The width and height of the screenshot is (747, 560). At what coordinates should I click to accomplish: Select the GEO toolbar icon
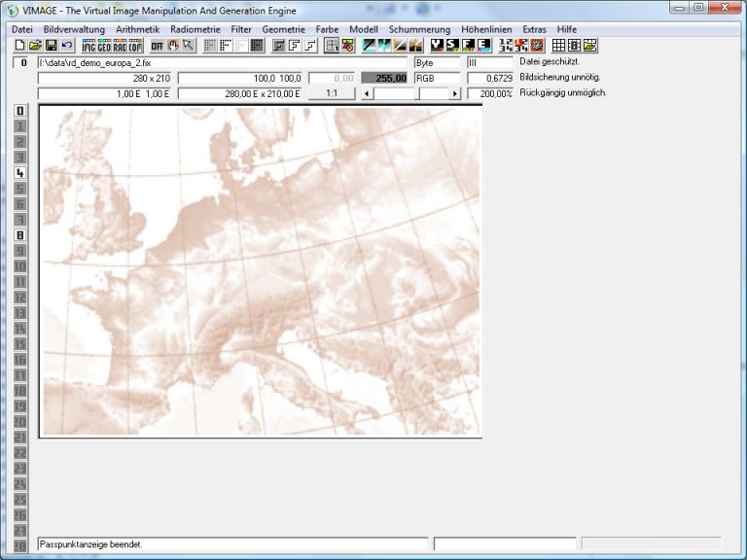tap(104, 46)
